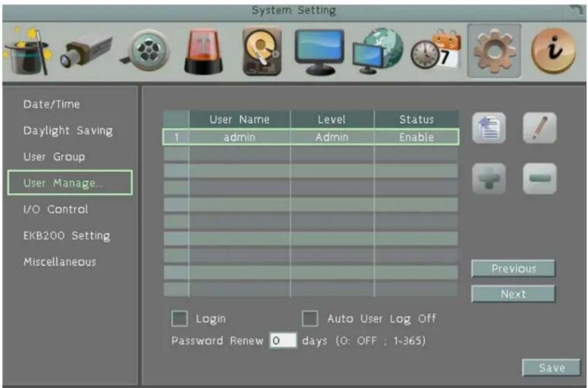Screen dimensions: 588x388
Task: Open the User Group menu item
Action: 54,157
